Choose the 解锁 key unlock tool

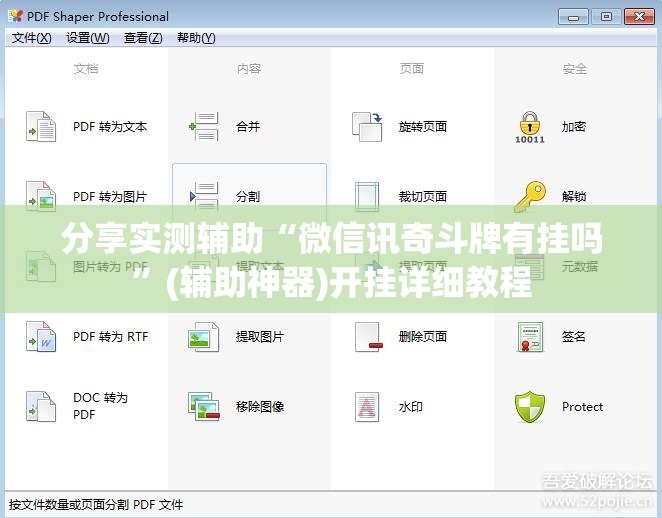[550, 197]
